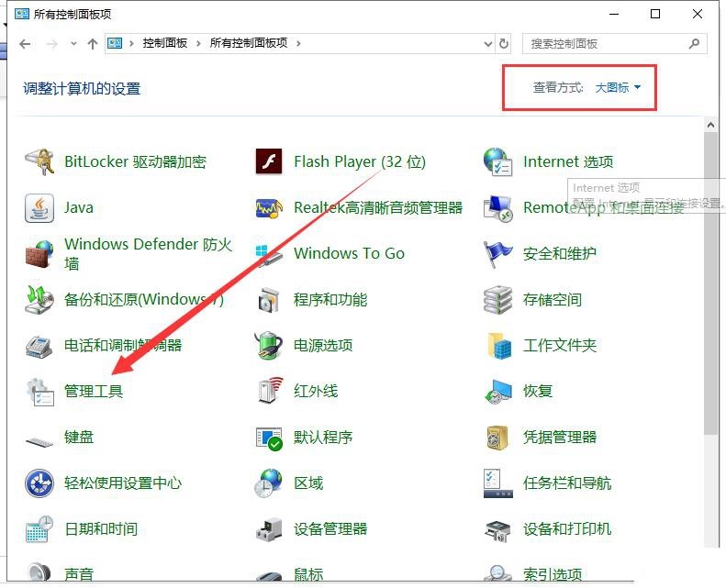Click the 安全和维护 link text
Viewport: 726px width, 588px height.
(560, 253)
